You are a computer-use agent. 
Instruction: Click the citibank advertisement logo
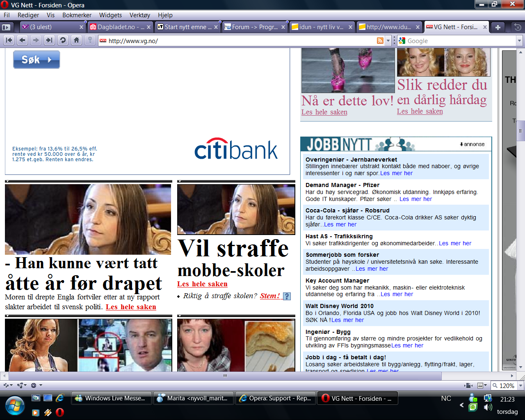236,149
